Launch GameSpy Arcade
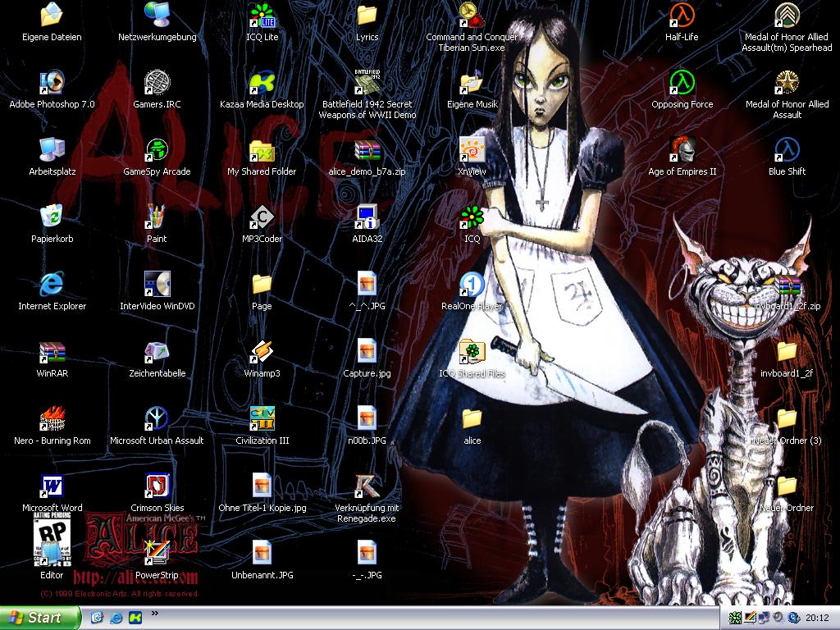The image size is (840, 630). pos(157,150)
